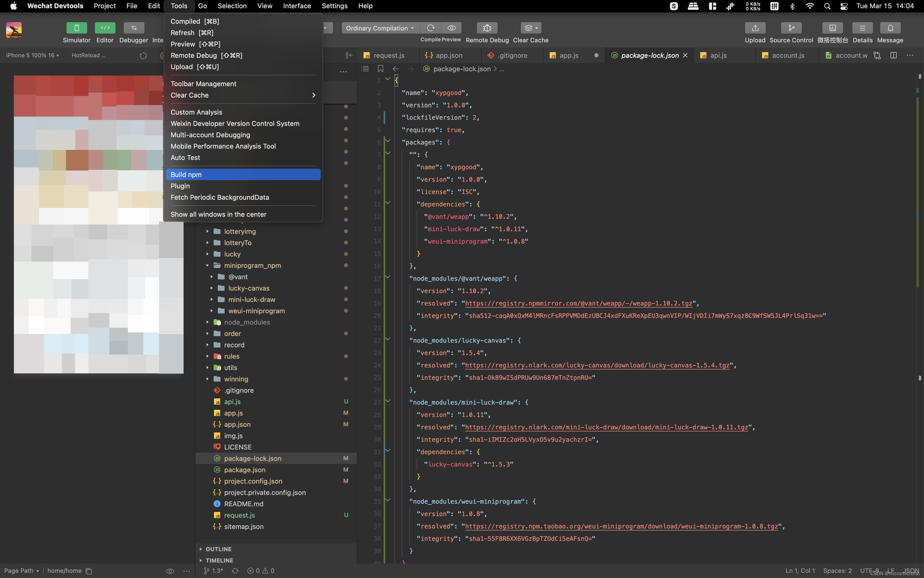Click the sync changes icon in status bar

click(235, 571)
